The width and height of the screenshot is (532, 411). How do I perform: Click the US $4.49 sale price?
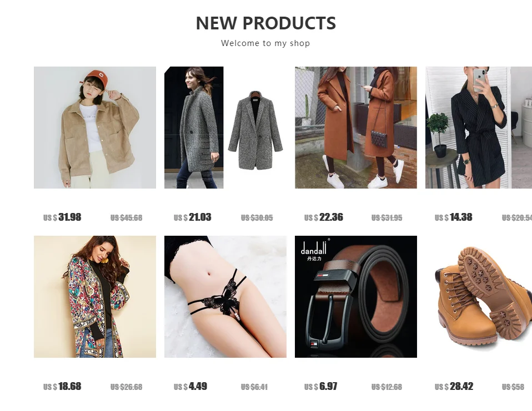[x=190, y=386]
